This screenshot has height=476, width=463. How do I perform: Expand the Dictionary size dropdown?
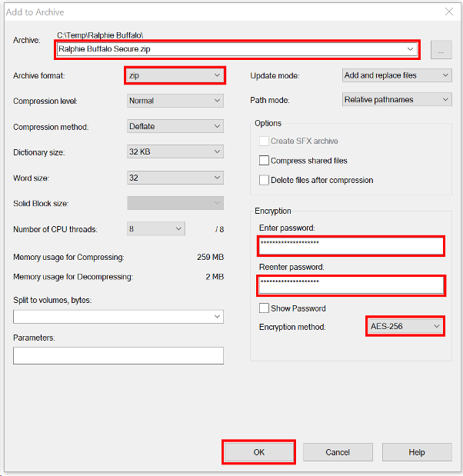[x=175, y=151]
